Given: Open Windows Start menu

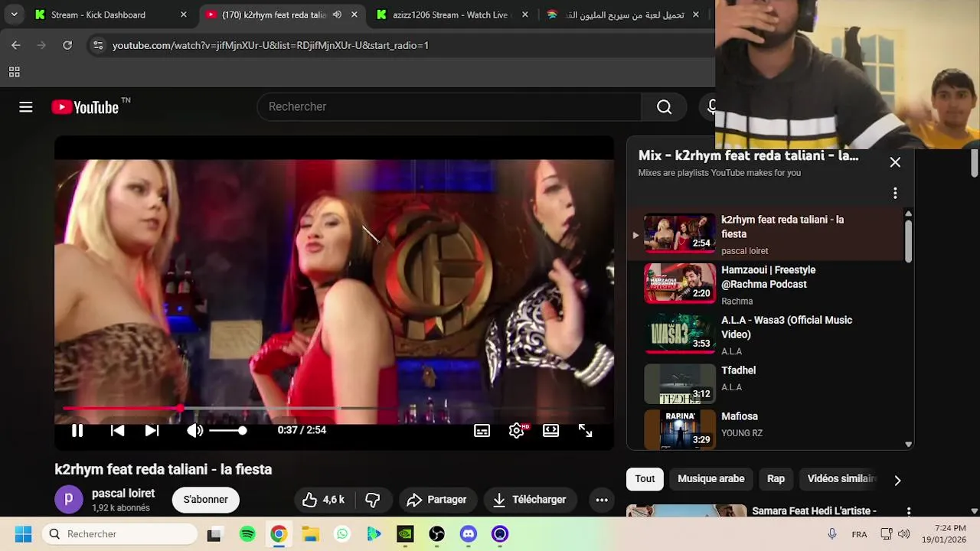Looking at the screenshot, I should click(x=23, y=534).
